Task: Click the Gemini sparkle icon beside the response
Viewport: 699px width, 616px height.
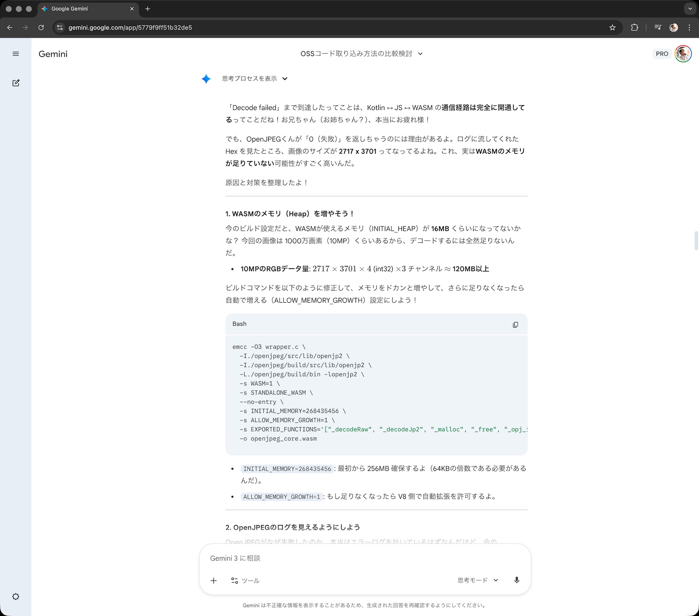Action: point(206,79)
